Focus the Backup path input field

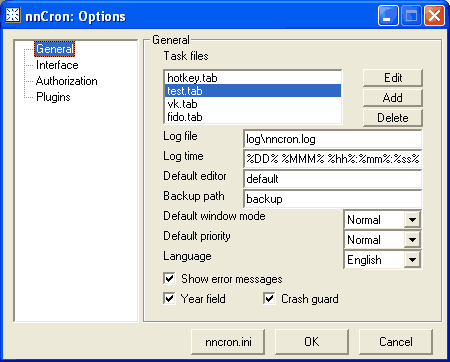[x=332, y=199]
